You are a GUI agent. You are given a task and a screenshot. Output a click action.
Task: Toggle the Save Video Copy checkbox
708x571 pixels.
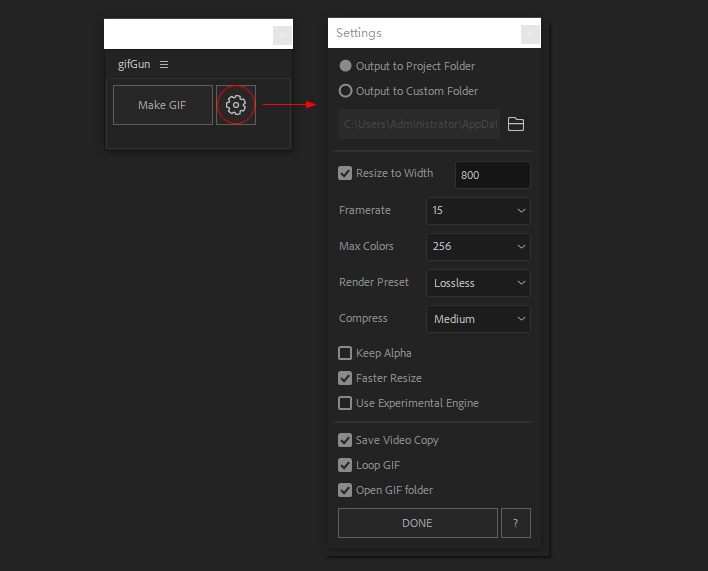point(346,440)
